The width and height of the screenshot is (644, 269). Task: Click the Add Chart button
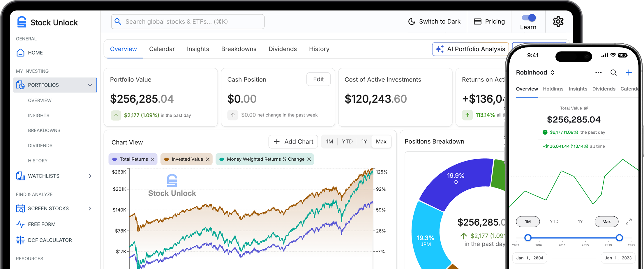293,142
